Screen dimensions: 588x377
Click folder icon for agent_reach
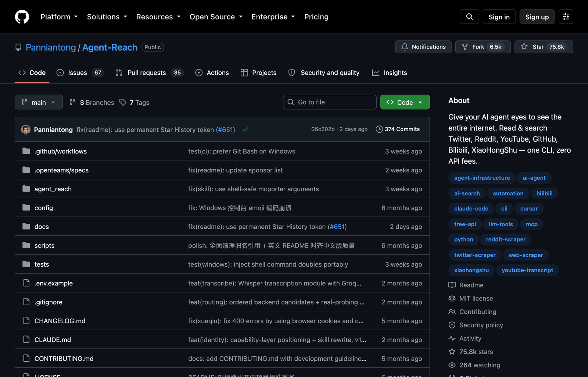coord(26,189)
